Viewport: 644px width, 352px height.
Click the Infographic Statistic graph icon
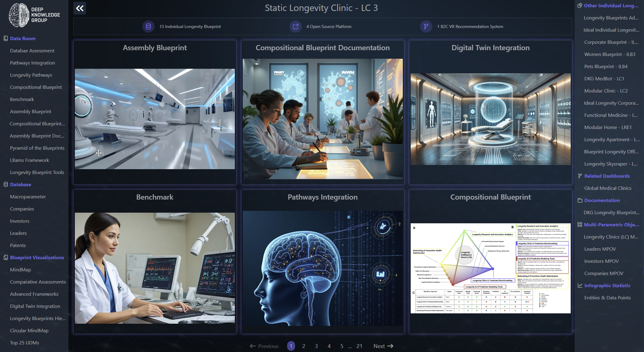pyautogui.click(x=580, y=285)
